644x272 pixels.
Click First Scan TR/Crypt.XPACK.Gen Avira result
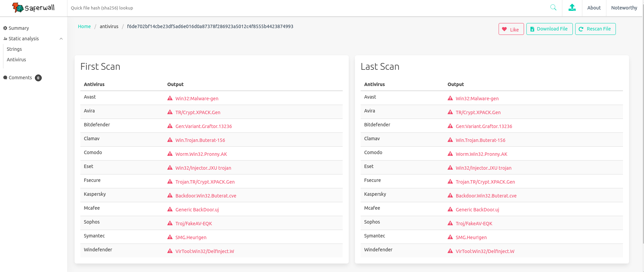tap(198, 112)
